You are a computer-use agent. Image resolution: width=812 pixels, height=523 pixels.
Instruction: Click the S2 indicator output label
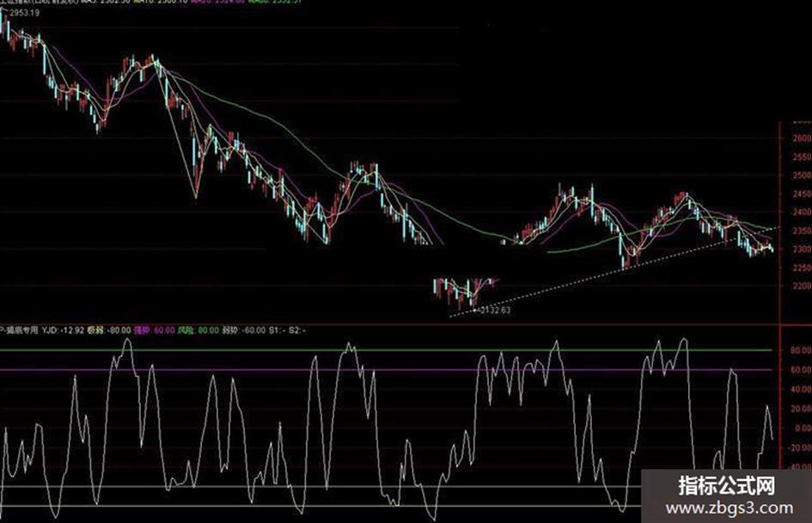pos(296,330)
